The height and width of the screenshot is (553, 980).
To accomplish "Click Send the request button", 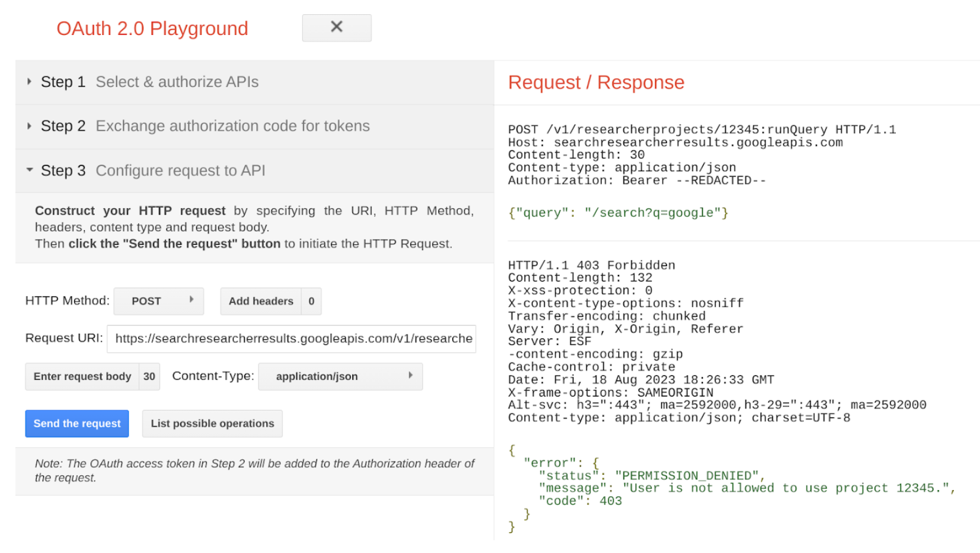I will coord(77,424).
